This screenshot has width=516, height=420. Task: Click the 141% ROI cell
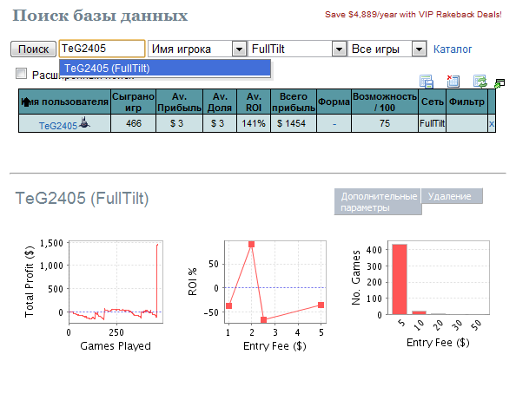254,123
